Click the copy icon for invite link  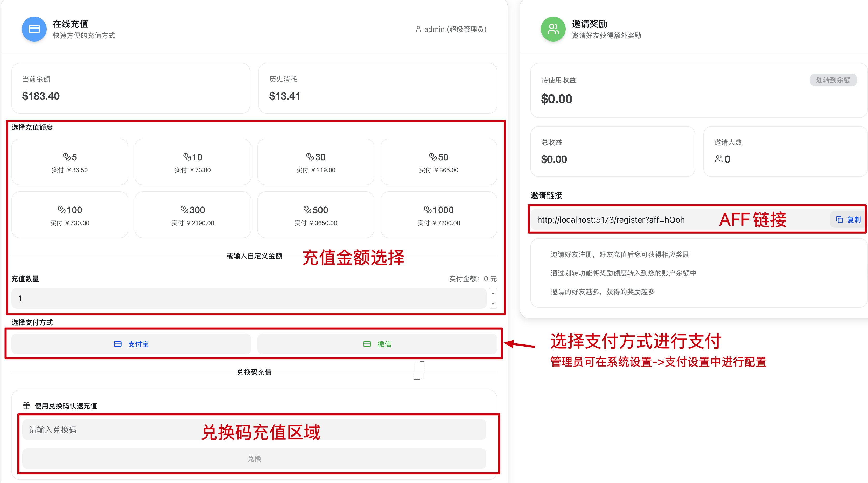pyautogui.click(x=839, y=220)
